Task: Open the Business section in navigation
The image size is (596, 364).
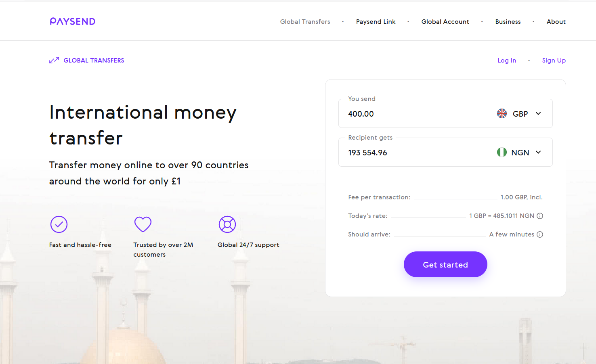Action: (508, 21)
